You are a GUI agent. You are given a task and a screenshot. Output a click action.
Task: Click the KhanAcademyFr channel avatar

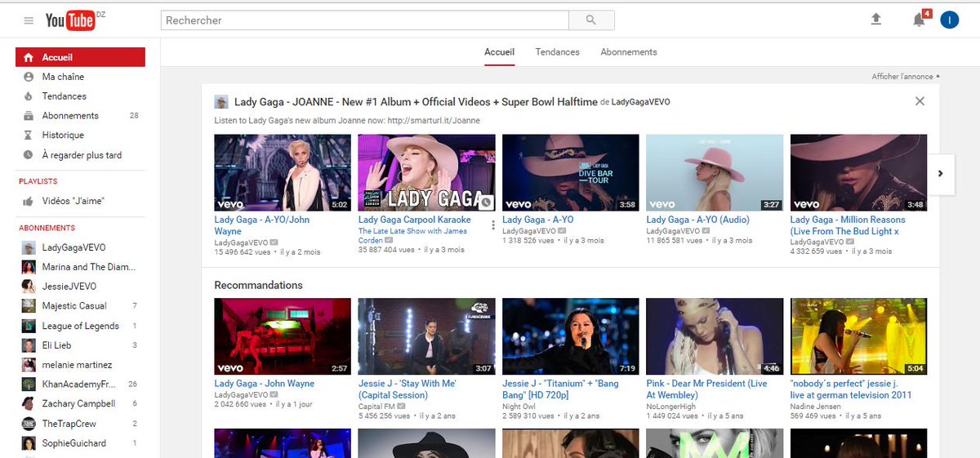click(29, 385)
